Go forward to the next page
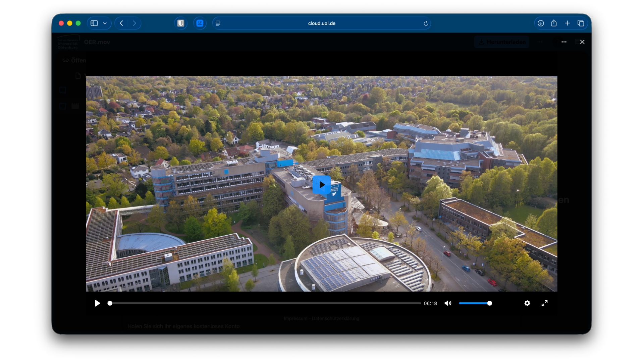The image size is (644, 362). 135,23
